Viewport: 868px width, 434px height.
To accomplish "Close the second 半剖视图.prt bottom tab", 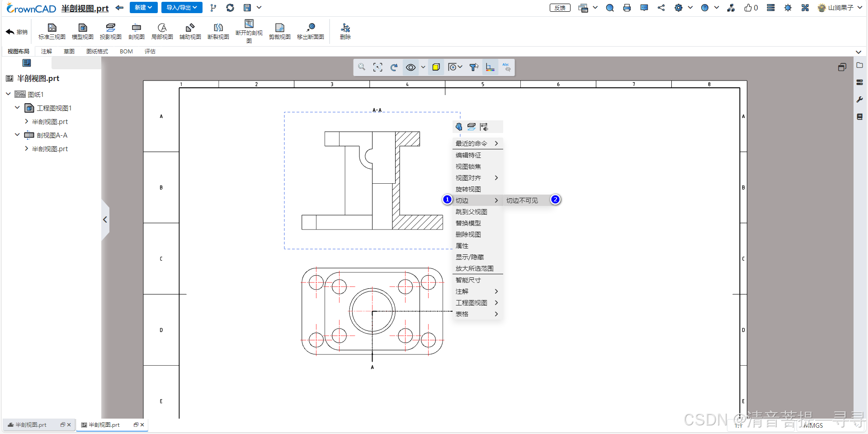I will [142, 424].
